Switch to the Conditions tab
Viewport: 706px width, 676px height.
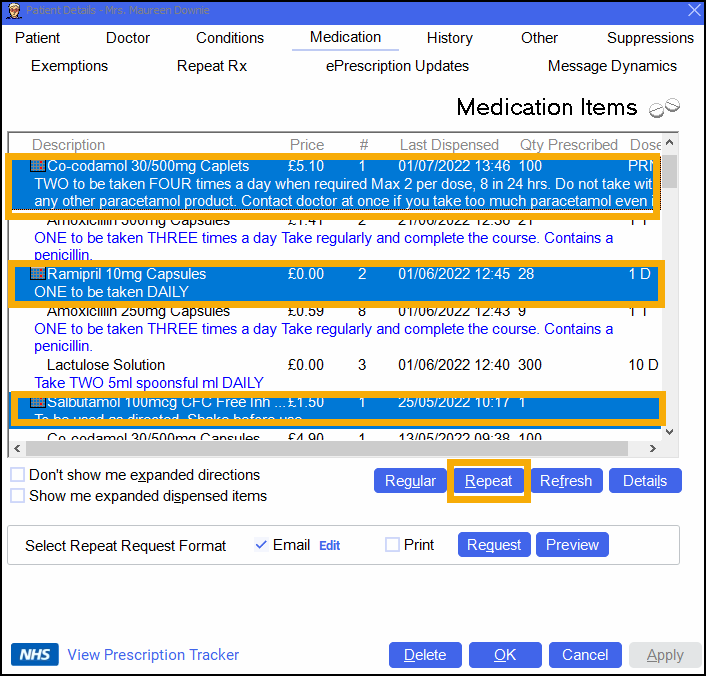pos(230,38)
